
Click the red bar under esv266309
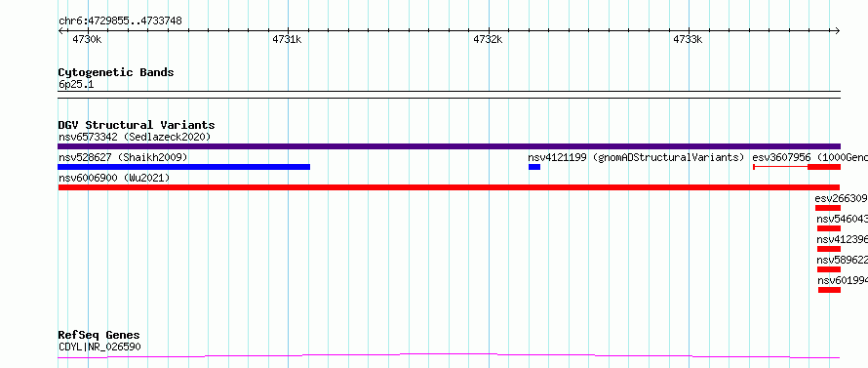[828, 208]
